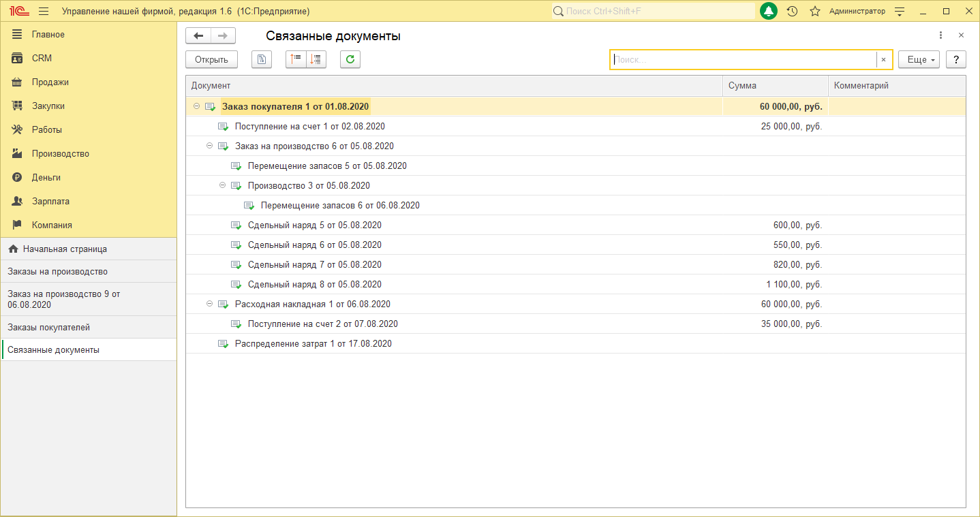Click the help question mark button
980x517 pixels.
point(956,59)
